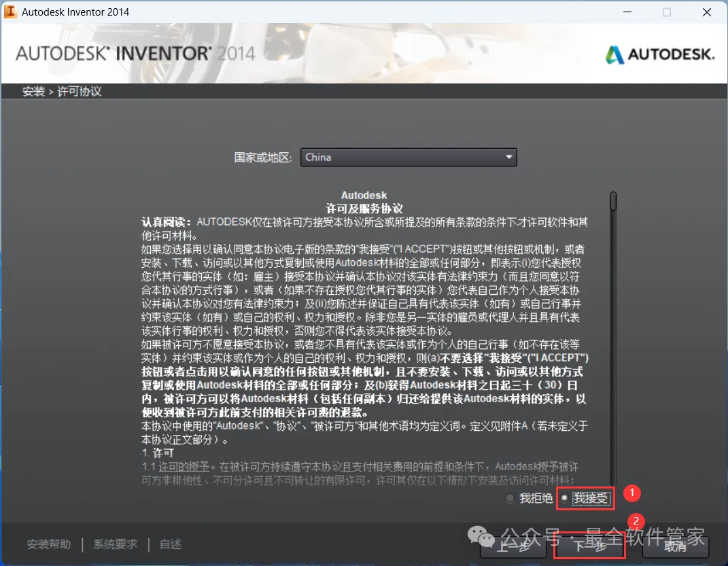Image resolution: width=728 pixels, height=566 pixels.
Task: Click the 下一步 (Next) button
Action: 590,546
